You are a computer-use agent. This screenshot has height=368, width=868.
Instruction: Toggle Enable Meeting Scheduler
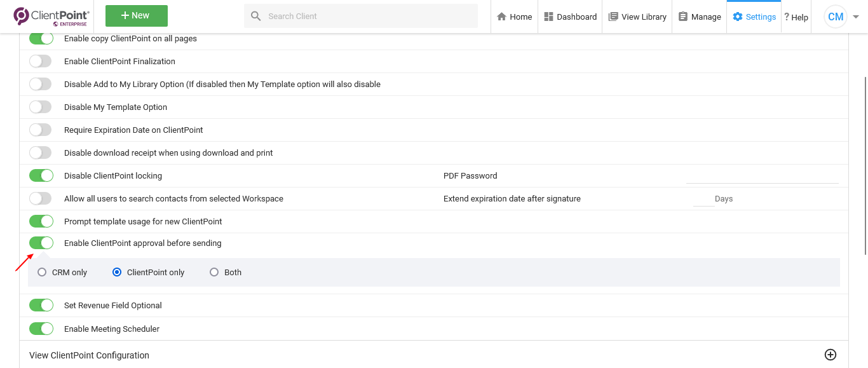(x=41, y=329)
